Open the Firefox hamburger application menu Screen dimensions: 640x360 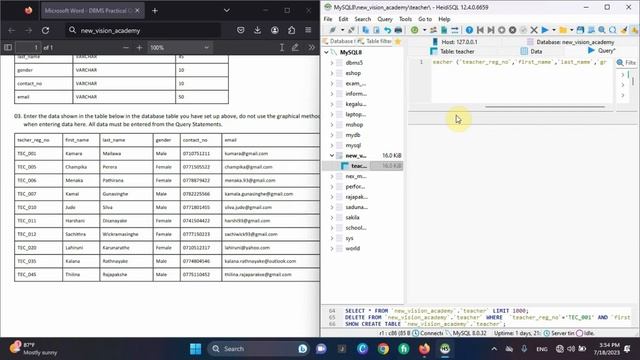[x=308, y=30]
